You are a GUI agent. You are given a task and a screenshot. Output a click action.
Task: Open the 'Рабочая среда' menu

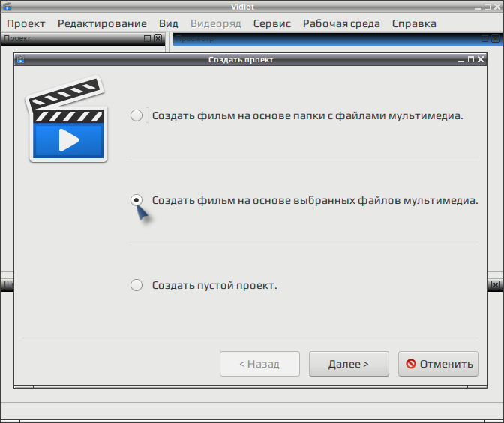[x=341, y=23]
